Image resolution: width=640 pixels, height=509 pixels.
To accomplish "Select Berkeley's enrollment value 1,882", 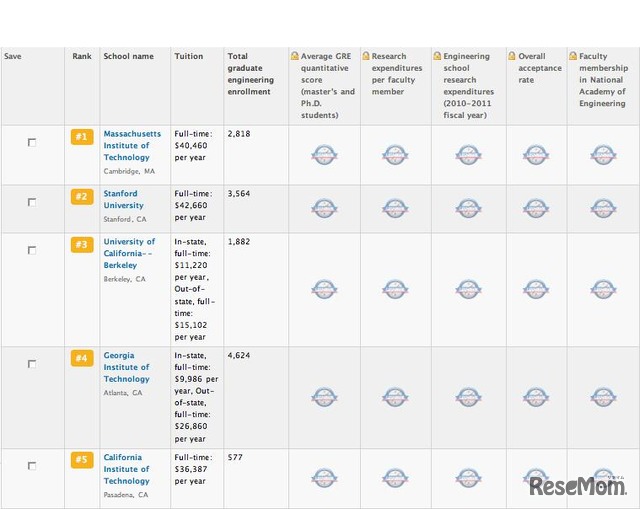I will (239, 242).
